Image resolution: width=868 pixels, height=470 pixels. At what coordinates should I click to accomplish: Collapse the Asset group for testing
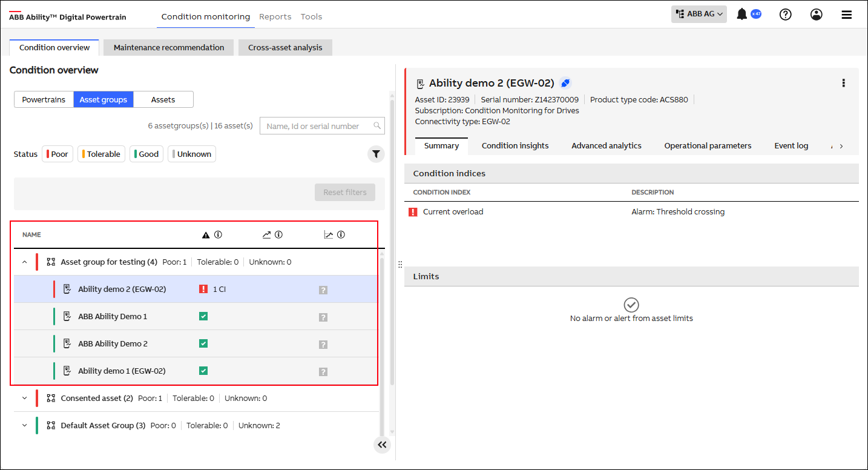[x=25, y=262]
